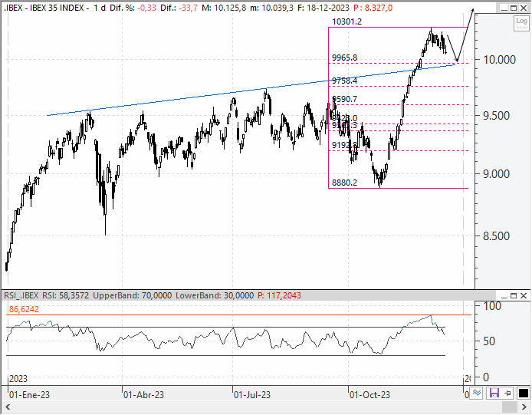Click the 2023 year label in RSI panel
532x415 pixels.
coord(18,379)
